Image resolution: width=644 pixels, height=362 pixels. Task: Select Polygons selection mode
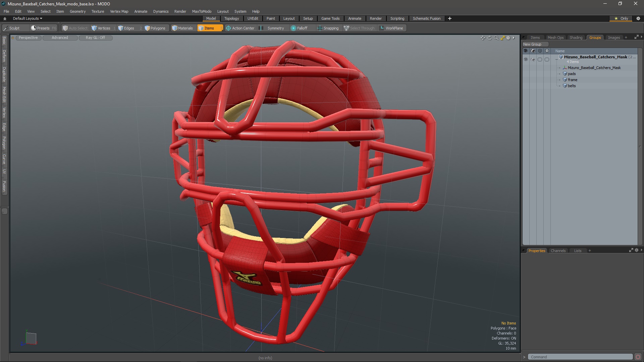(155, 28)
